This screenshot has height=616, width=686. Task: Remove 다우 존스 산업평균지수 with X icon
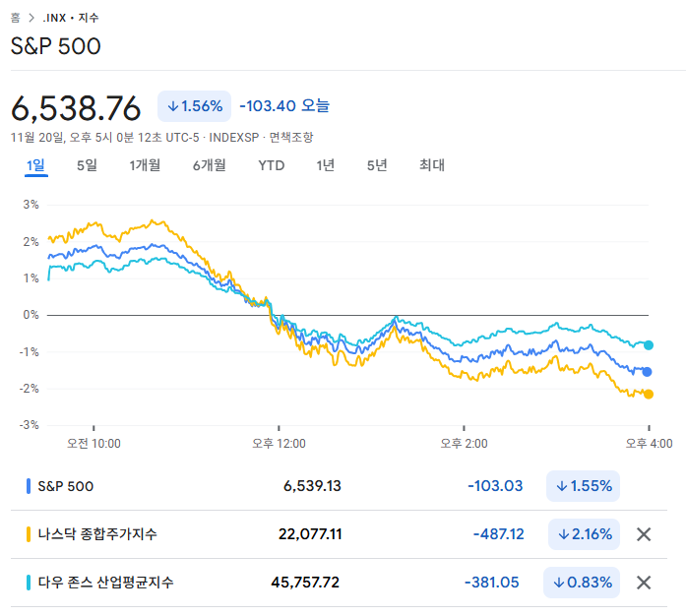coord(644,583)
